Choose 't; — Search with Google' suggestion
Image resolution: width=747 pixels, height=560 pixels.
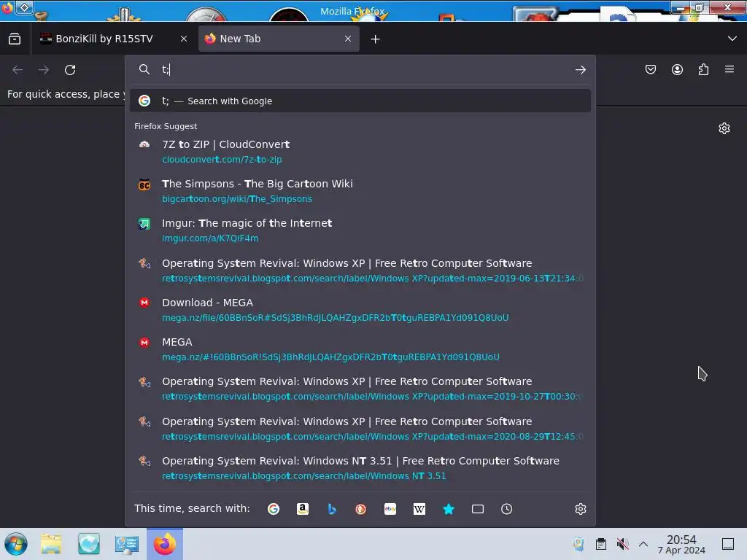pyautogui.click(x=360, y=101)
